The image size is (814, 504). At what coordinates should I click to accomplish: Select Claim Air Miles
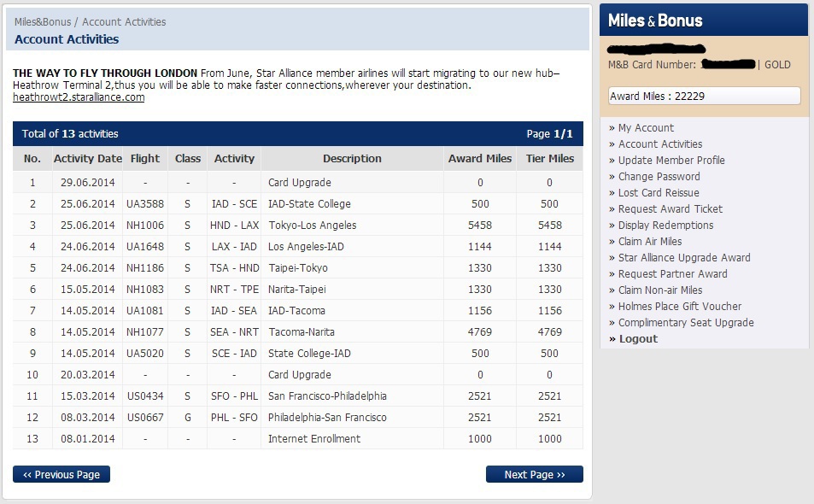pyautogui.click(x=650, y=242)
